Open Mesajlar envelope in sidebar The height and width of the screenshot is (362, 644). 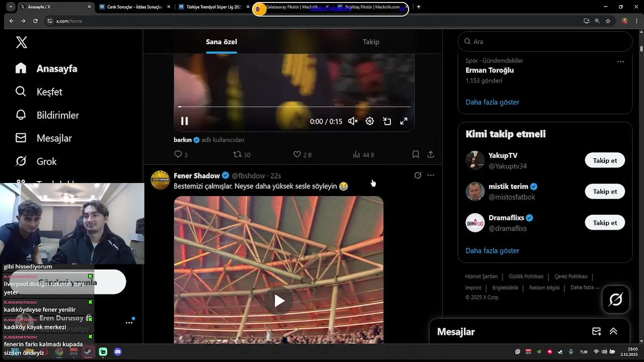21,138
